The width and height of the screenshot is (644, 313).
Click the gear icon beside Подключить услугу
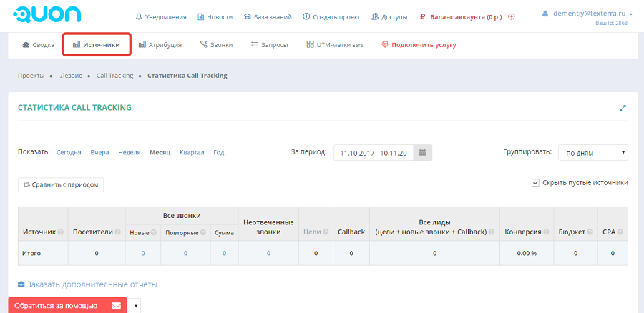[385, 45]
